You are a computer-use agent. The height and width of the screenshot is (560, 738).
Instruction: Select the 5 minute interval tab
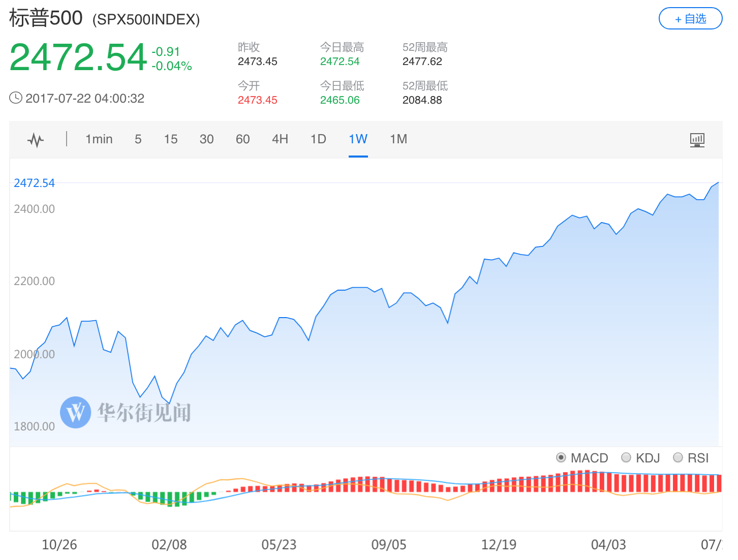[x=138, y=139]
